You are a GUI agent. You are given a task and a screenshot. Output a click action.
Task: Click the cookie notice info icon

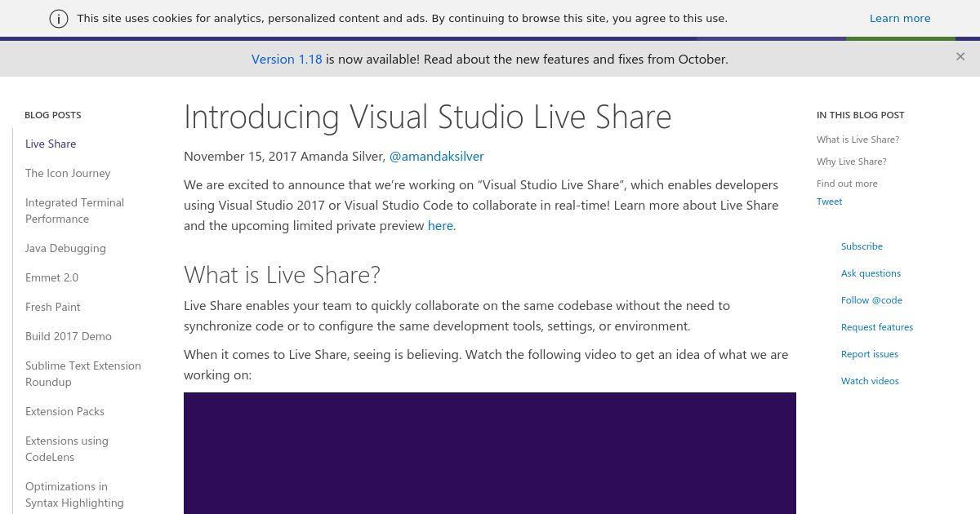[x=59, y=19]
